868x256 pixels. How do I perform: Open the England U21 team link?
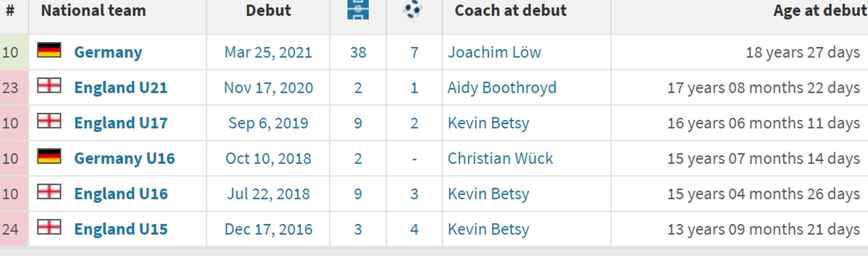(x=121, y=88)
